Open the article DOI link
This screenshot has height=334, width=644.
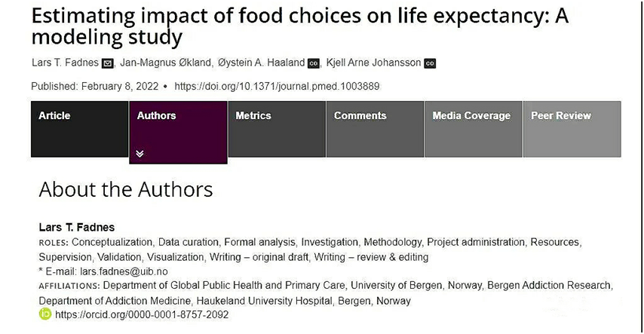[x=277, y=86]
